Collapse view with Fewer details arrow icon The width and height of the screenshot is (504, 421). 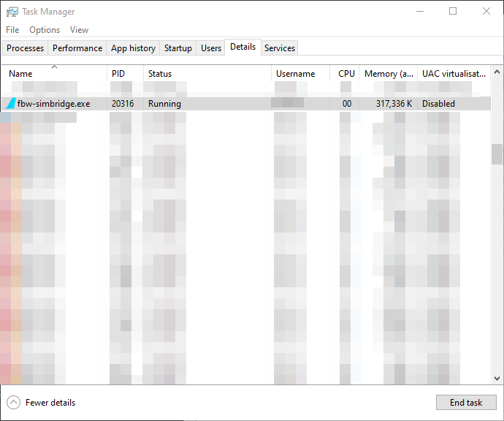pos(13,403)
